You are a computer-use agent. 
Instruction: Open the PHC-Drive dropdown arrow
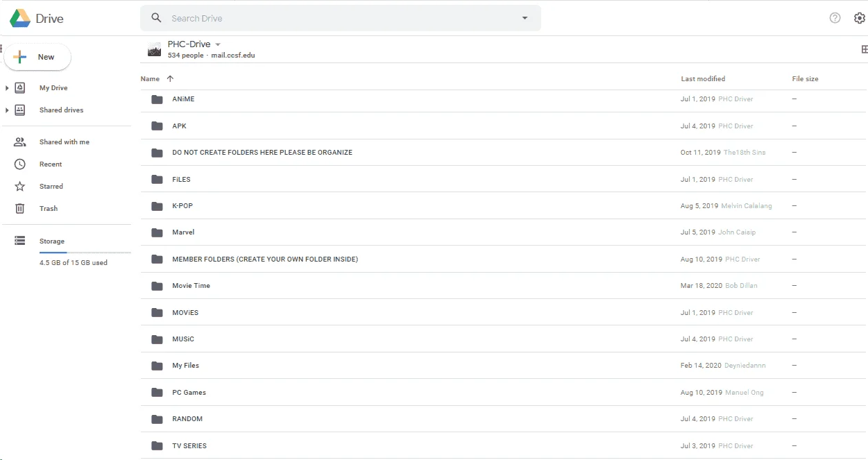(218, 44)
